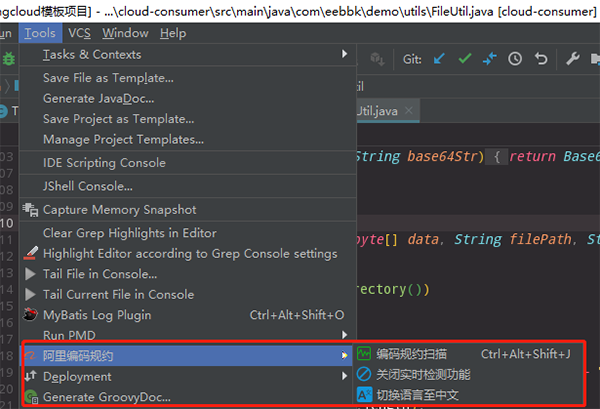Viewport: 600px width, 409px height.
Task: Expand Tasks & Contexts submenu arrow
Action: click(x=344, y=54)
